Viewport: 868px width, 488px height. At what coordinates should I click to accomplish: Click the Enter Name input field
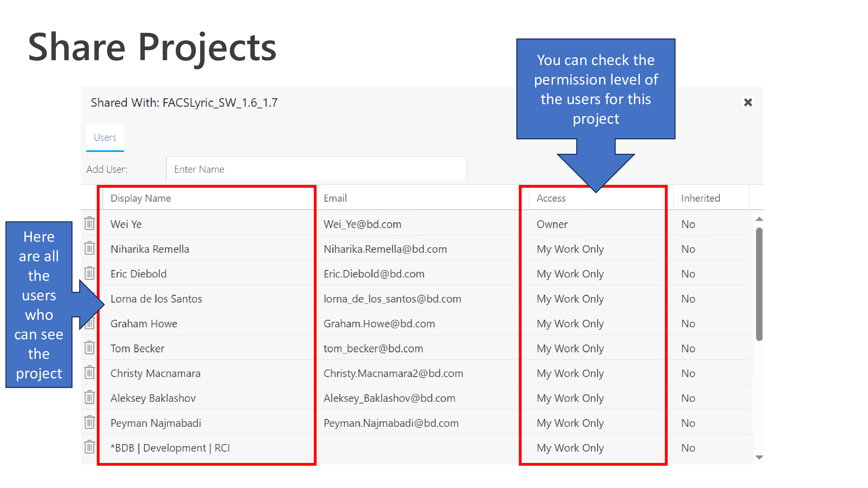tap(316, 169)
